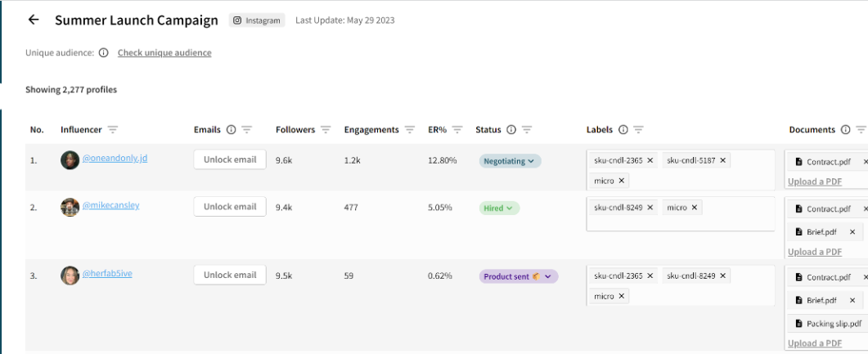Click Upload a PDF for @mikecansley
868x354 pixels.
[x=815, y=252]
